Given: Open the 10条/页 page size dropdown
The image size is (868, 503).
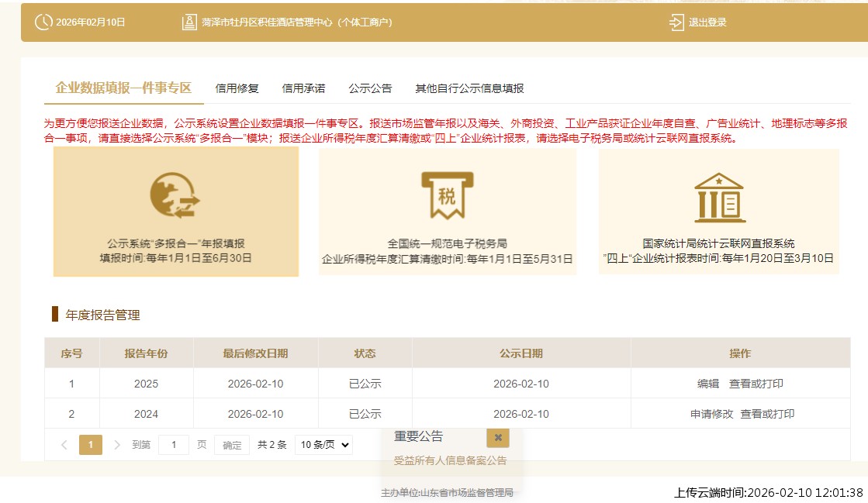Looking at the screenshot, I should point(323,444).
